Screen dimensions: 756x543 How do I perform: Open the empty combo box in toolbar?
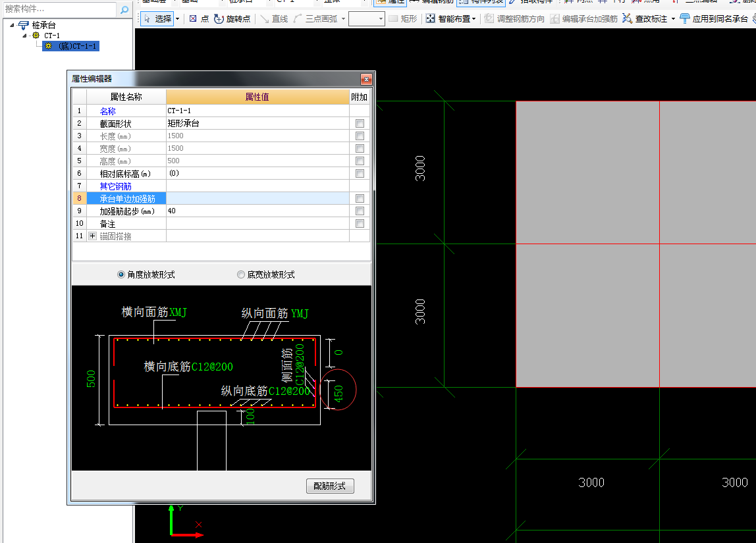[x=366, y=19]
